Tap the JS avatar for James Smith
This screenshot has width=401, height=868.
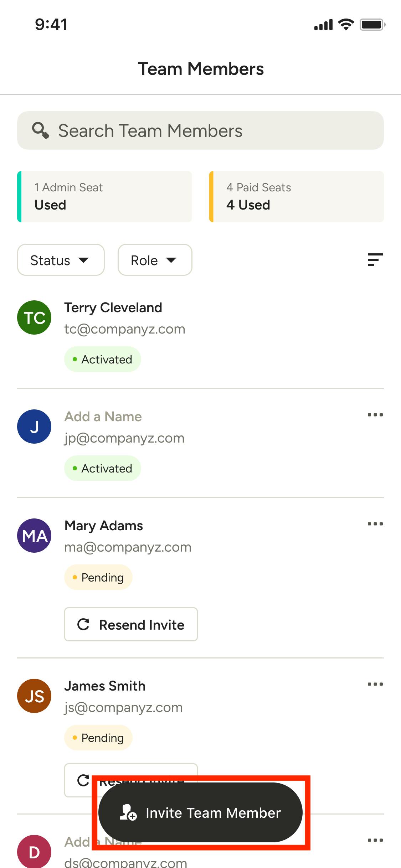point(34,696)
